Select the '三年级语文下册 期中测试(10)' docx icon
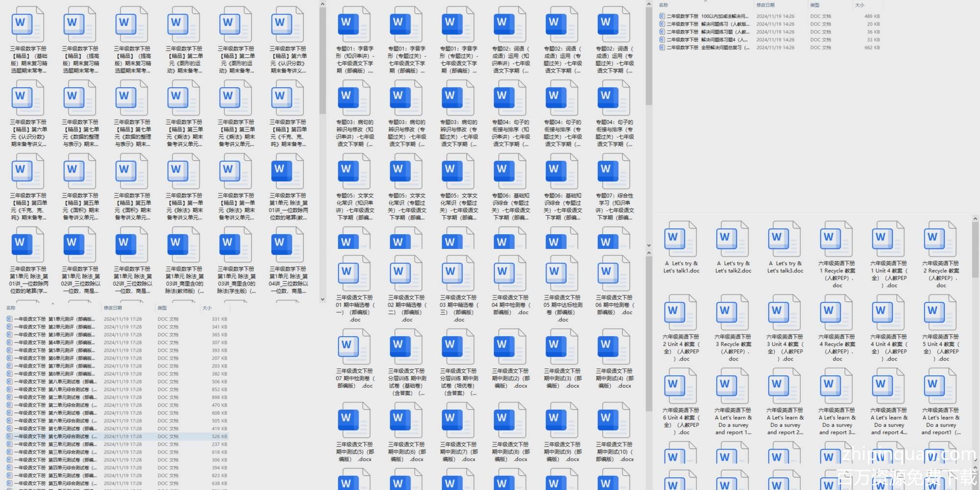Screen dimensions: 980x490 614,420
